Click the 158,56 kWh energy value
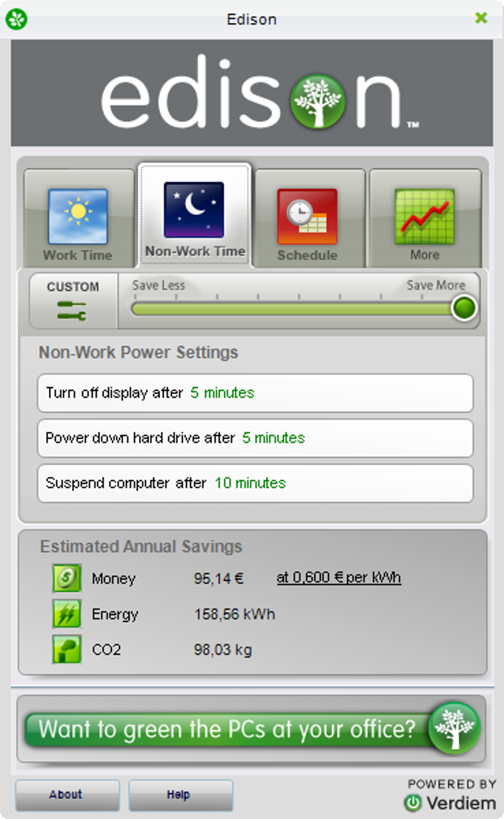The width and height of the screenshot is (504, 819). point(235,614)
